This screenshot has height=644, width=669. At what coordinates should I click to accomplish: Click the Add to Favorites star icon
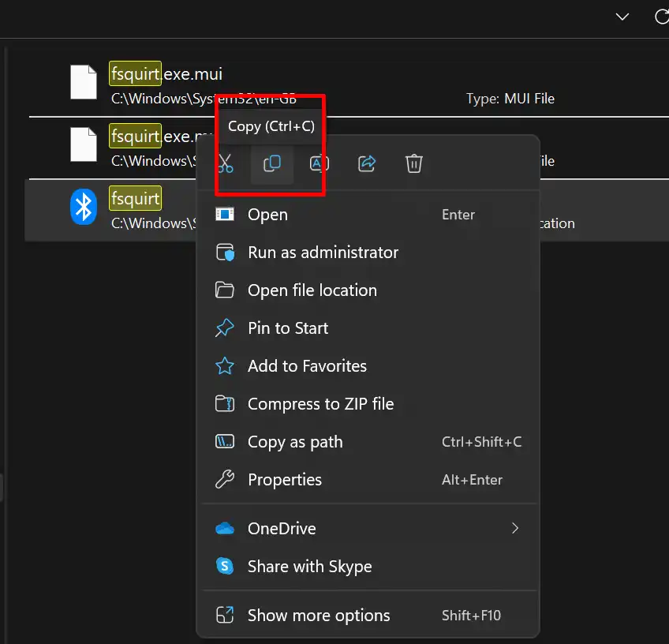coord(225,365)
